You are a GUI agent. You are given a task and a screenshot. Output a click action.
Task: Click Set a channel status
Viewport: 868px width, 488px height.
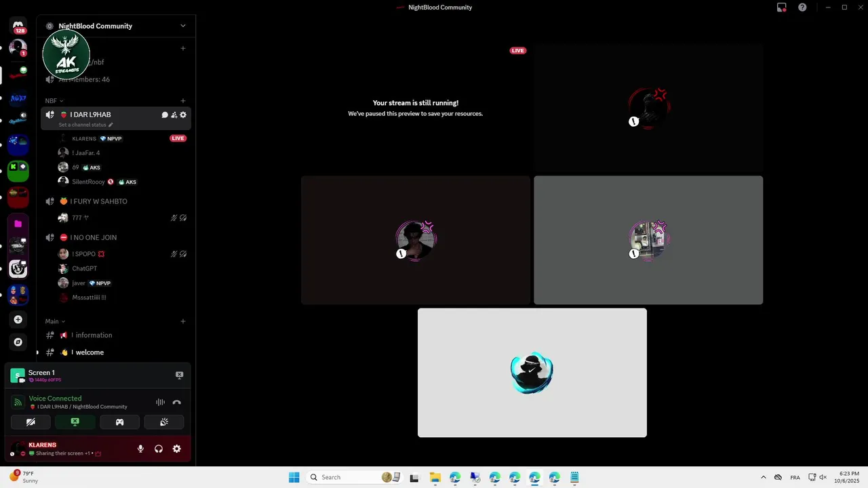click(85, 125)
